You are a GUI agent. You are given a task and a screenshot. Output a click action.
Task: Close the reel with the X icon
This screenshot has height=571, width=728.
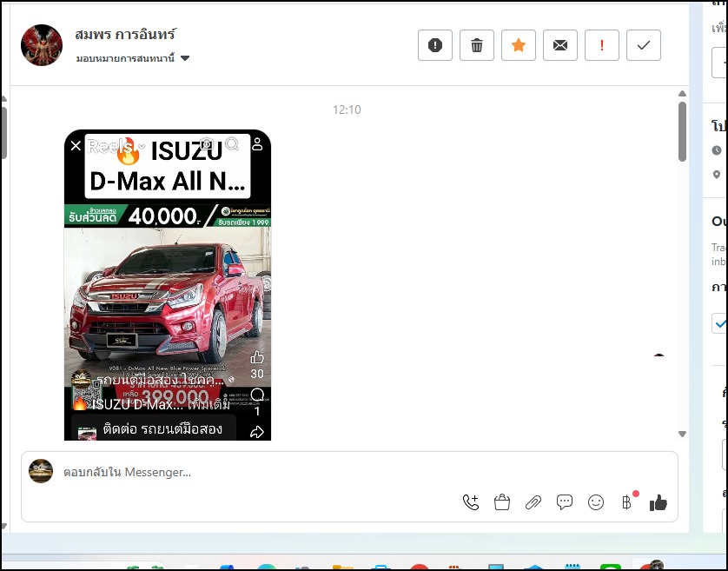point(76,146)
